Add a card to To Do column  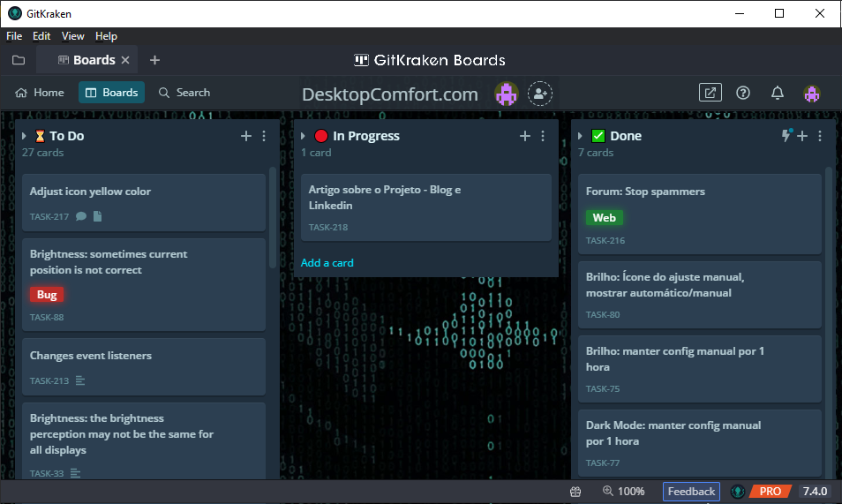pos(246,136)
